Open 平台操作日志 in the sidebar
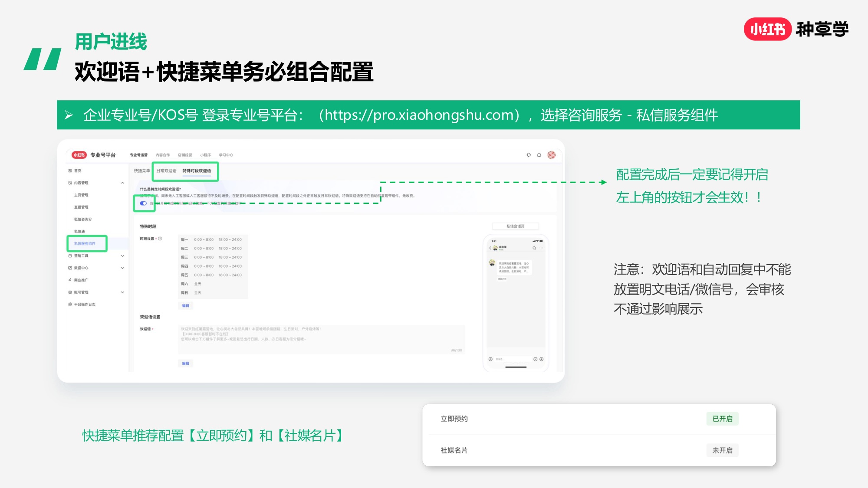The width and height of the screenshot is (868, 488). [x=85, y=305]
